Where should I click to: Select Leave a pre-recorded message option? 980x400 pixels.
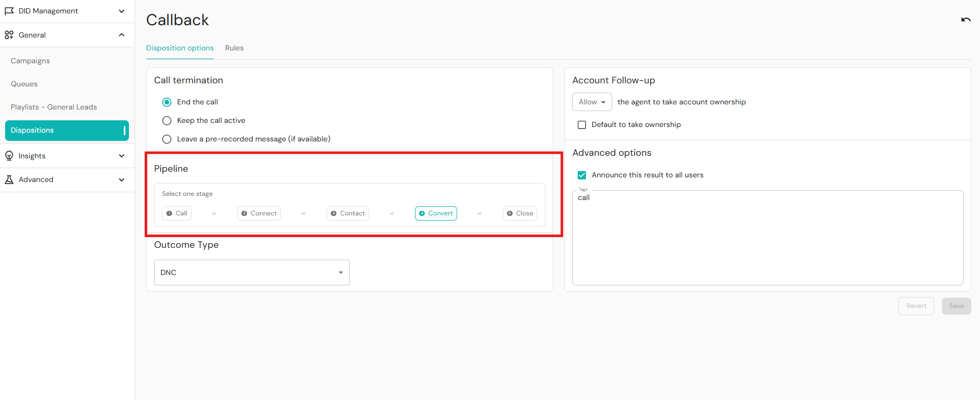[x=167, y=139]
